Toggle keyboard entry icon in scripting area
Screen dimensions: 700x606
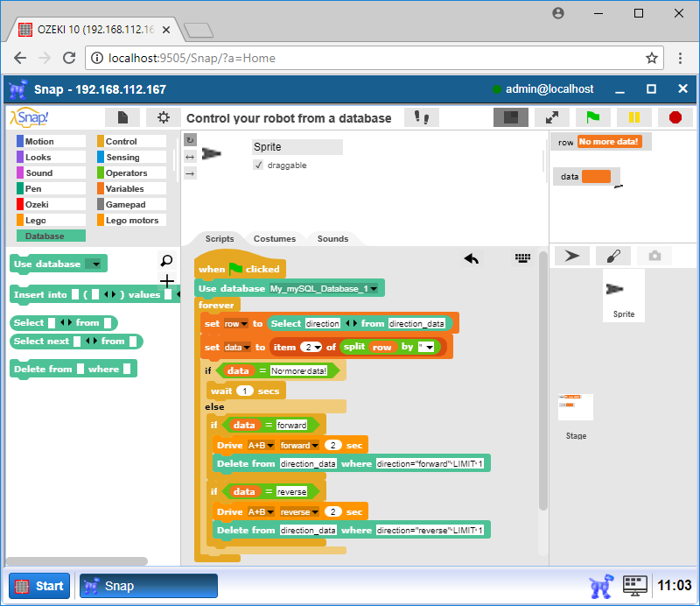[522, 257]
